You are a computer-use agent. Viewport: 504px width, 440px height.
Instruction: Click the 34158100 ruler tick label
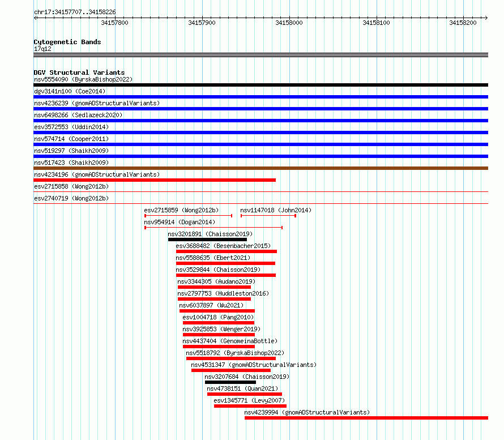pyautogui.click(x=376, y=23)
